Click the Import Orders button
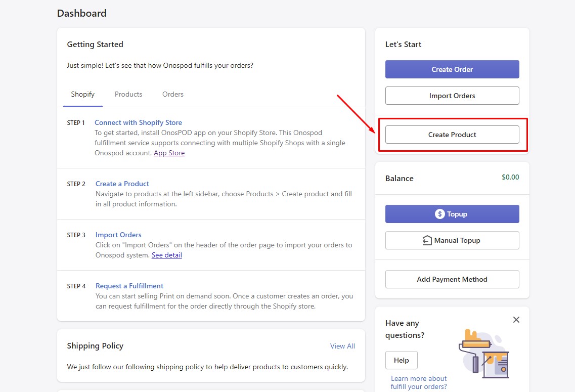The width and height of the screenshot is (575, 392). click(452, 96)
